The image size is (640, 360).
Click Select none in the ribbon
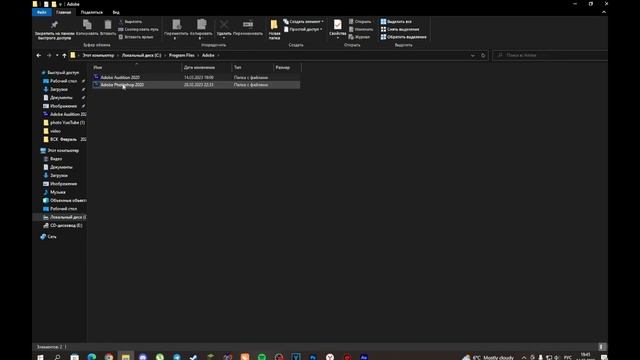tap(400, 29)
